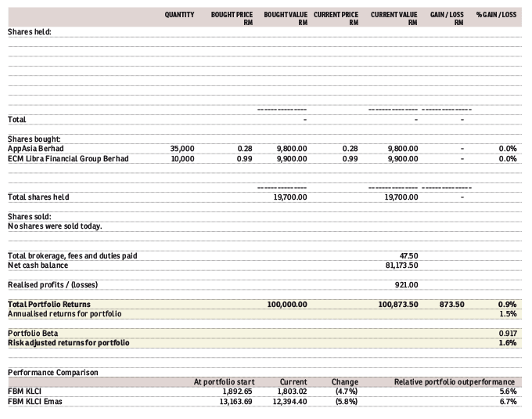The height and width of the screenshot is (419, 532).
Task: Select the FBM KLCI Emas row label
Action: click(38, 401)
